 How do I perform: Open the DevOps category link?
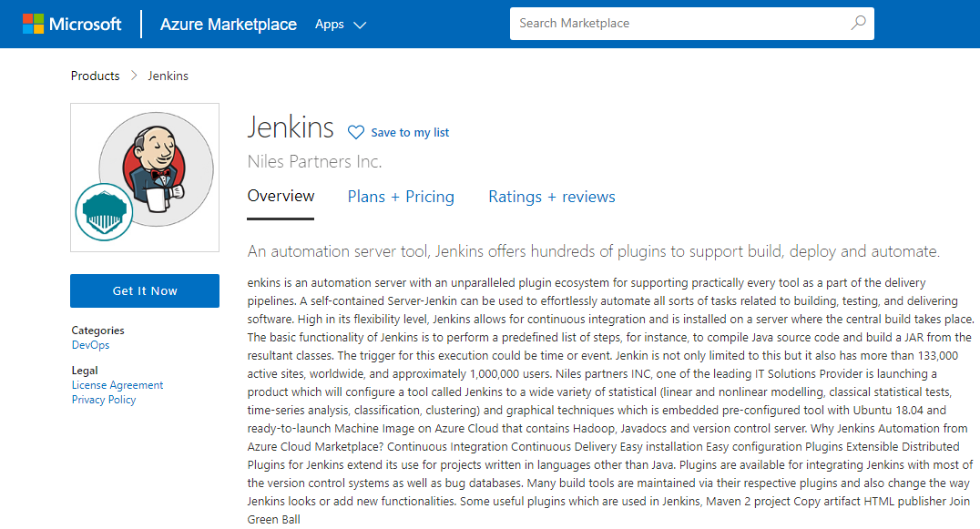point(89,345)
